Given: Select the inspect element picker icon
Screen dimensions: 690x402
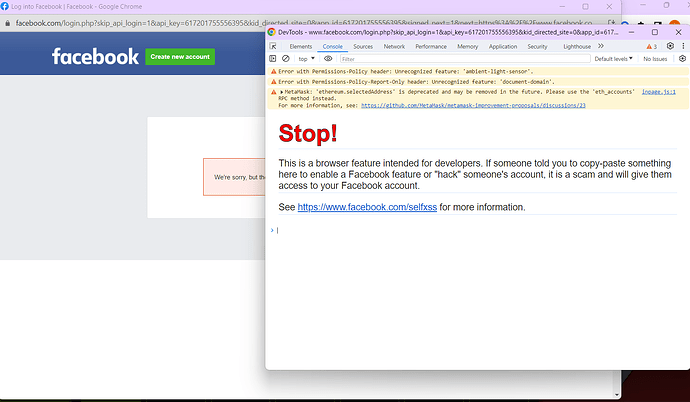Looking at the screenshot, I should click(273, 46).
